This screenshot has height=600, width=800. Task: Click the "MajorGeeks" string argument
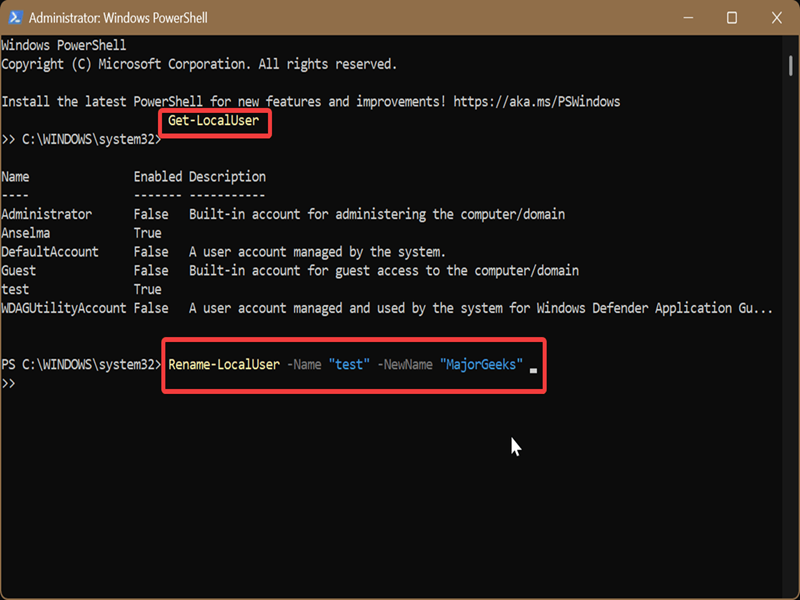[x=481, y=365]
